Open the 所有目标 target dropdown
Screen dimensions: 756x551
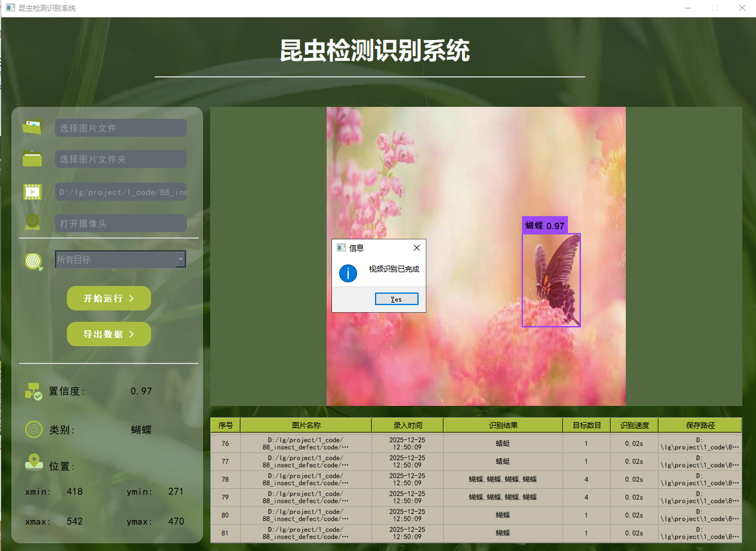click(121, 259)
